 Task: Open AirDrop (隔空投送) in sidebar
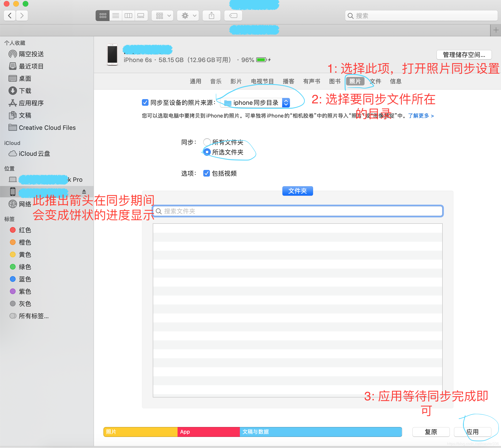click(31, 54)
